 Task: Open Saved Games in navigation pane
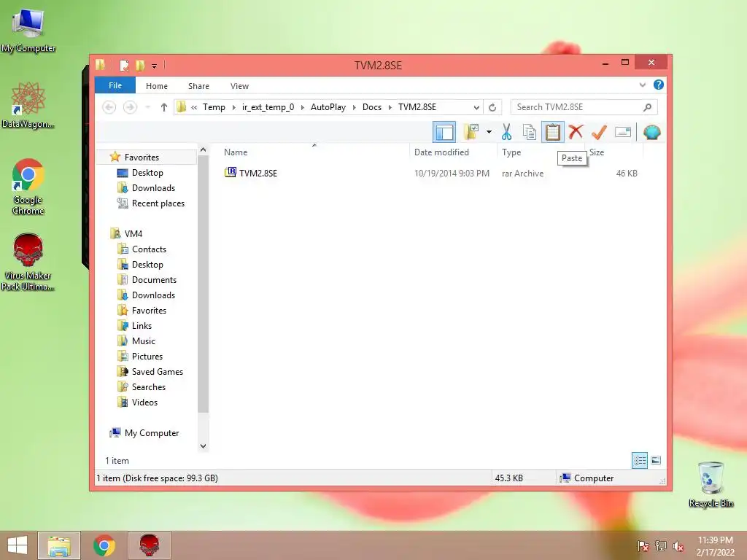(158, 372)
